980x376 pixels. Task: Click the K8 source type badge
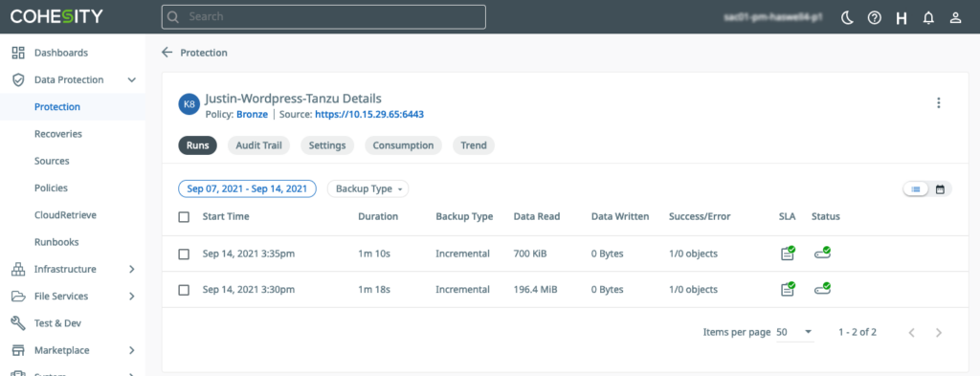[x=189, y=105]
